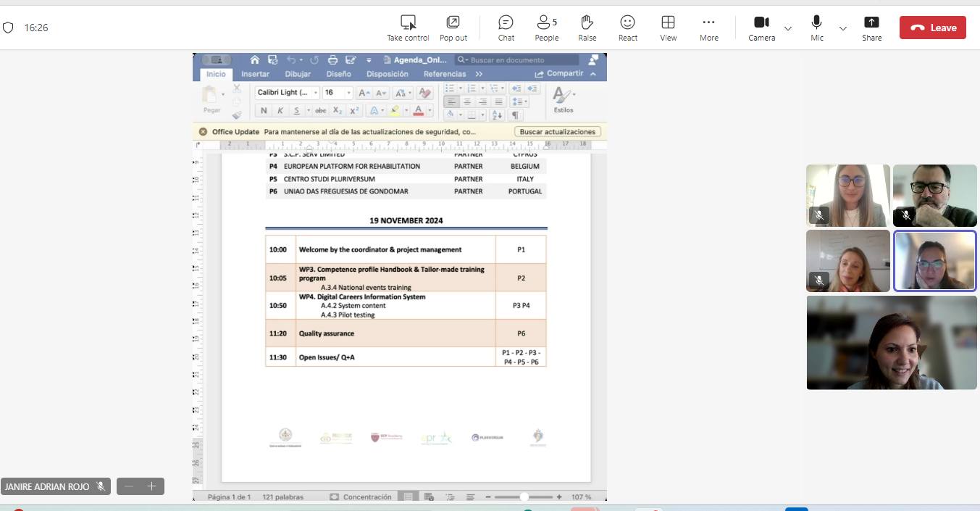Toggle print layout view in status bar

click(409, 497)
